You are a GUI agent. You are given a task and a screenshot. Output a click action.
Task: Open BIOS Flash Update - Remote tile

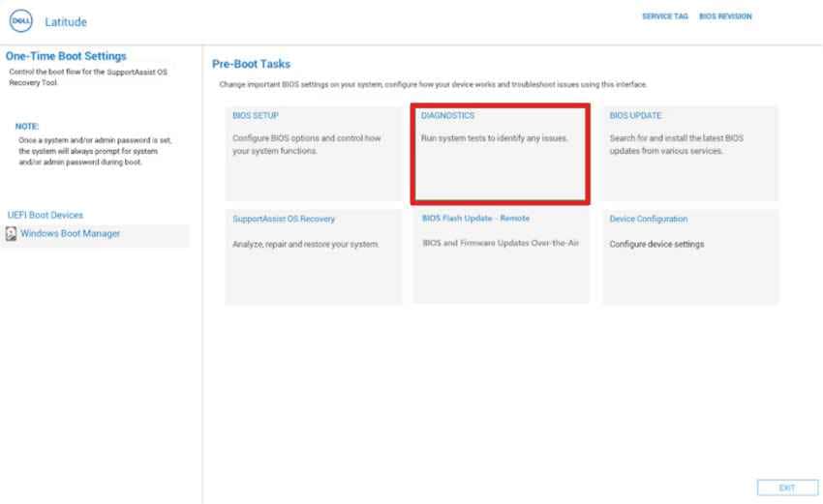(502, 256)
